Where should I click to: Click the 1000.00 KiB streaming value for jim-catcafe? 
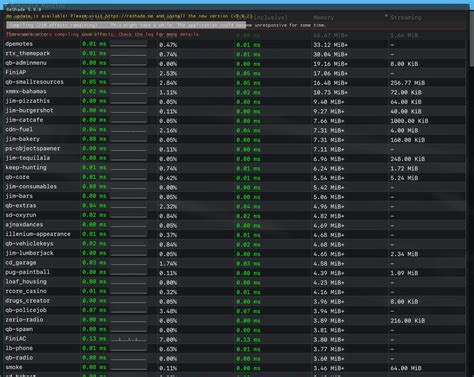409,121
